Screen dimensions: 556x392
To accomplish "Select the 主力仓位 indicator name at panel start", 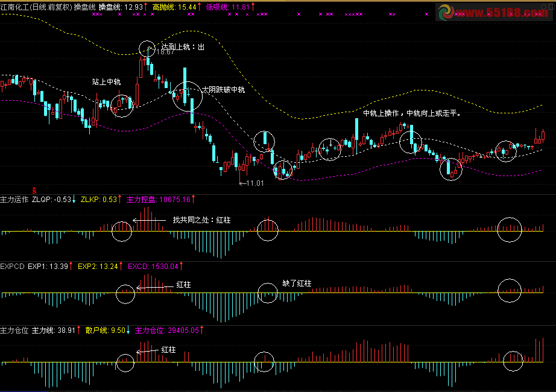I will pyautogui.click(x=14, y=330).
